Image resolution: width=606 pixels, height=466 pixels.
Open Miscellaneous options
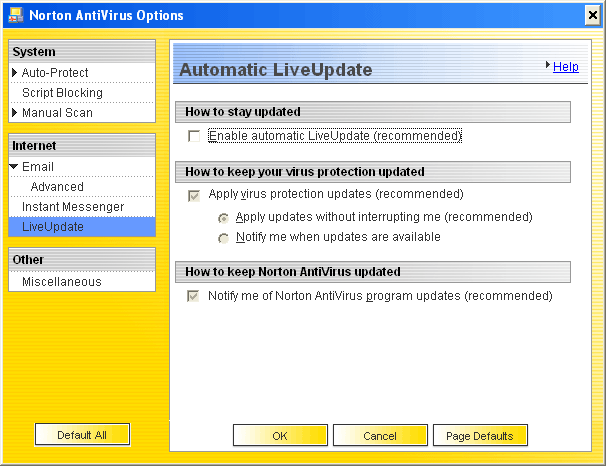(62, 282)
